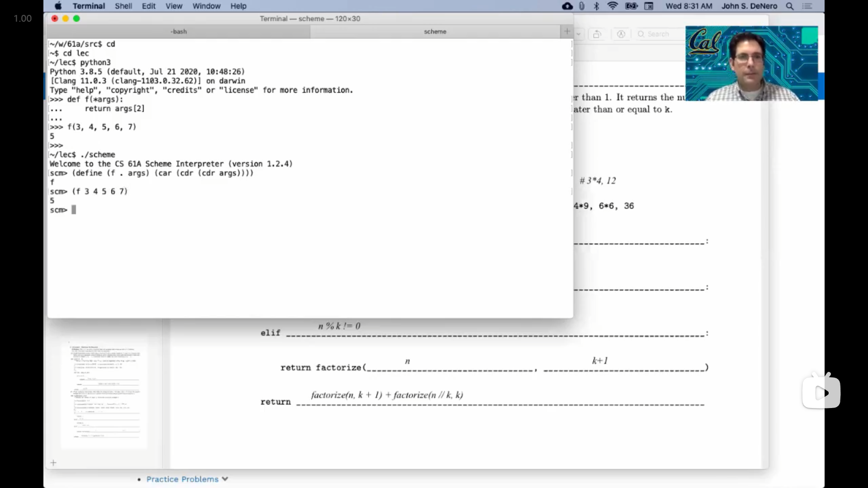868x488 pixels.
Task: Click the Preview rotate icon
Action: point(597,34)
